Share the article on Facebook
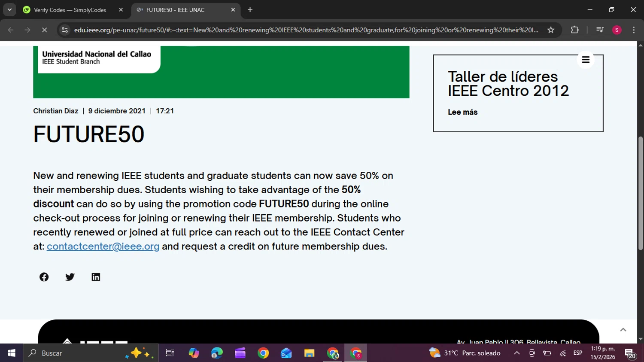Screen dimensions: 644x362 [44, 277]
